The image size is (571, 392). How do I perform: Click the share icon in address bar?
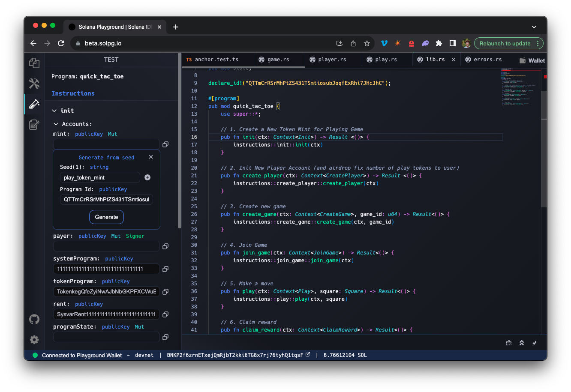[353, 43]
